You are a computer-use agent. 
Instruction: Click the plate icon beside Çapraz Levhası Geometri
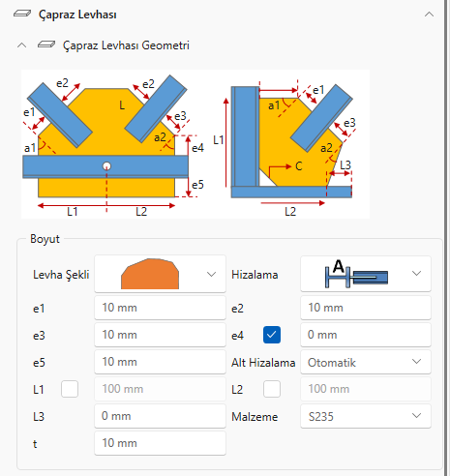pos(46,45)
